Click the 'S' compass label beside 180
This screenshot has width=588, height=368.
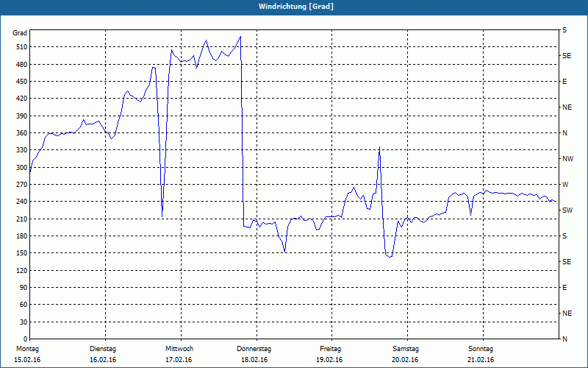tap(564, 236)
